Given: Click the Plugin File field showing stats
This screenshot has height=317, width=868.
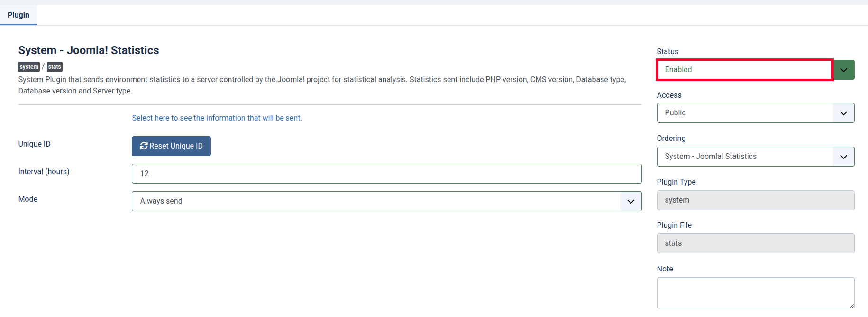Looking at the screenshot, I should [755, 243].
